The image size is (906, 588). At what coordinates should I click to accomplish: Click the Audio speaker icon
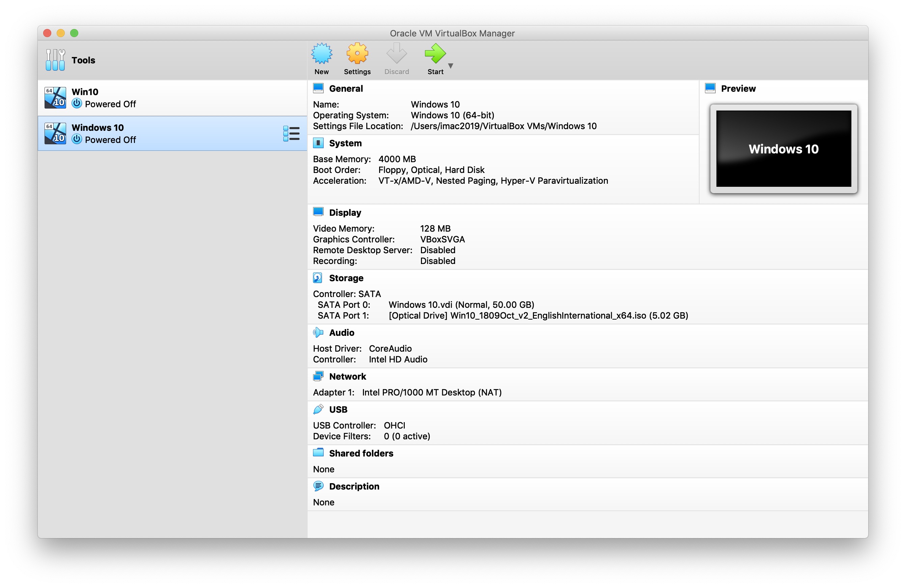pyautogui.click(x=318, y=332)
